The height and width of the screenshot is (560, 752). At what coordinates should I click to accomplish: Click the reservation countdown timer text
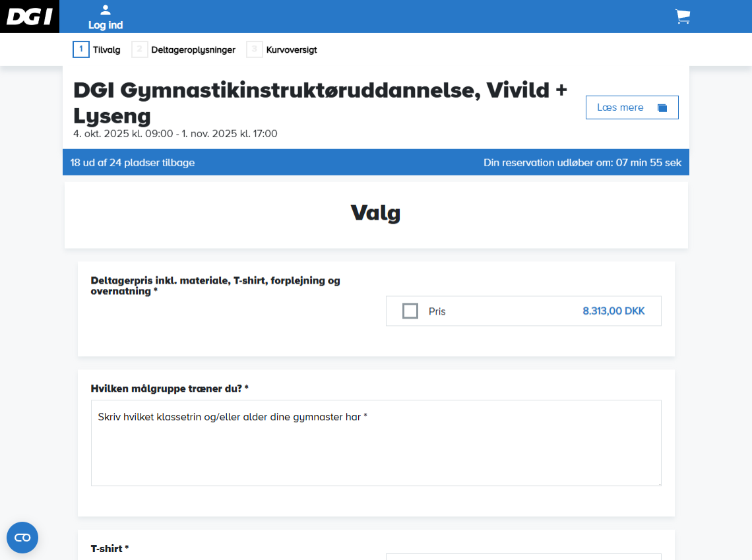tap(582, 162)
